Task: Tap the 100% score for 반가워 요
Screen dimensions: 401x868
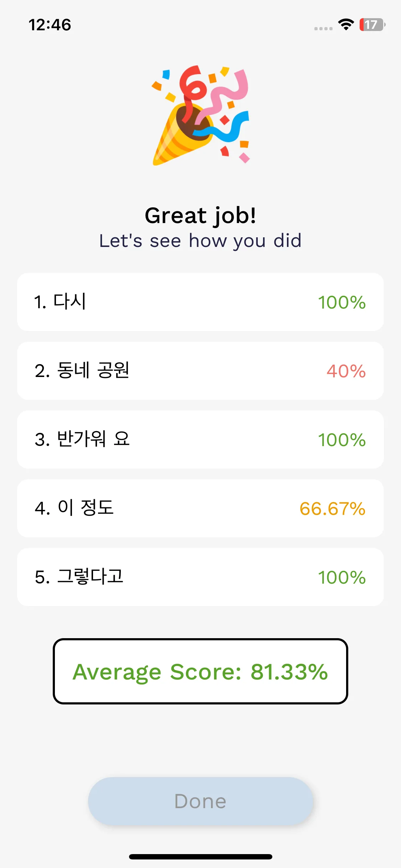Action: (x=342, y=440)
